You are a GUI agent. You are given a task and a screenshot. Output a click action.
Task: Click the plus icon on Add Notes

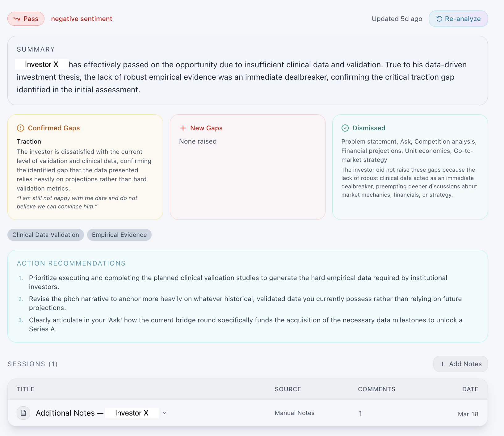[443, 364]
